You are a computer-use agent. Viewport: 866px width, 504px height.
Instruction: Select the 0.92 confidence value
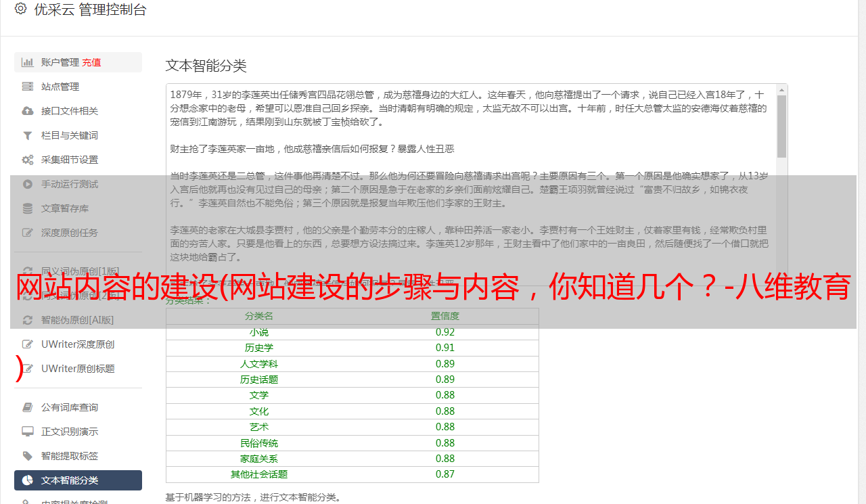click(445, 332)
